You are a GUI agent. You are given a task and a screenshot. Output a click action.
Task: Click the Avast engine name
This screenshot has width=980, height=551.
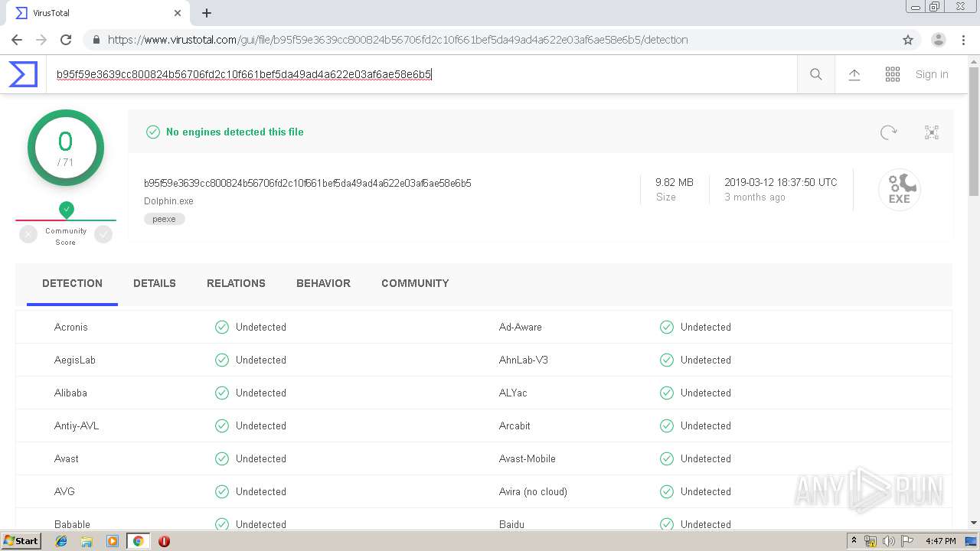click(x=67, y=458)
